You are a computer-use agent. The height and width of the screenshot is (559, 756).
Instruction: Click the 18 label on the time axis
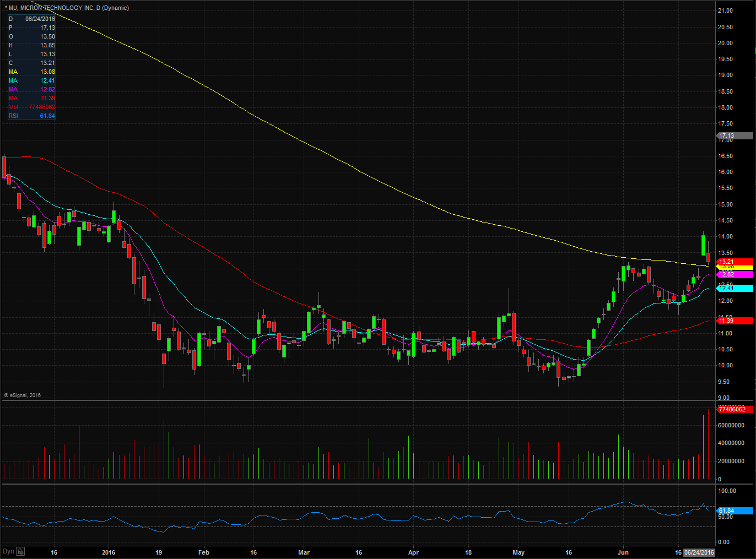tap(468, 552)
